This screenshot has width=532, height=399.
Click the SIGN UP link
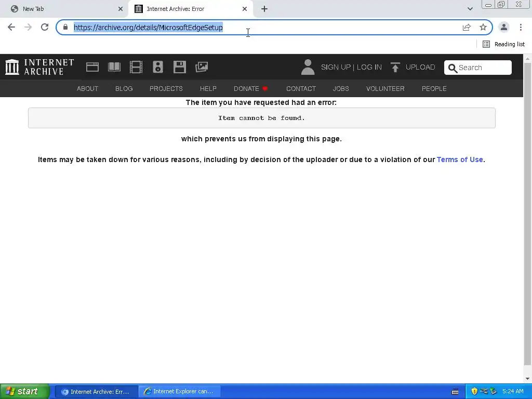click(336, 67)
